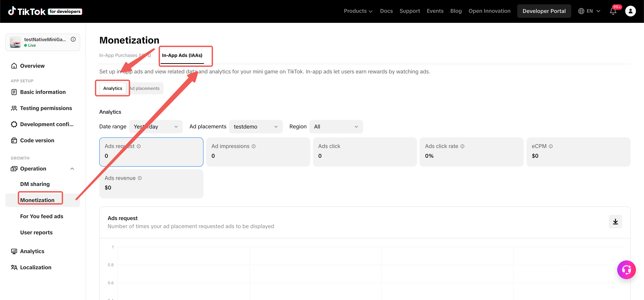This screenshot has width=644, height=300.
Task: Open the Date range dropdown
Action: tap(156, 127)
